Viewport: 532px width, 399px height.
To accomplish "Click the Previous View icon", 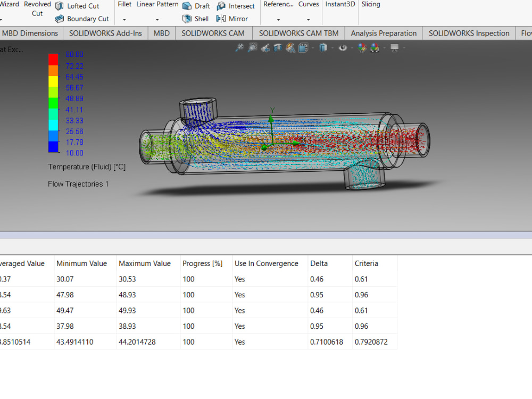I will tap(265, 48).
